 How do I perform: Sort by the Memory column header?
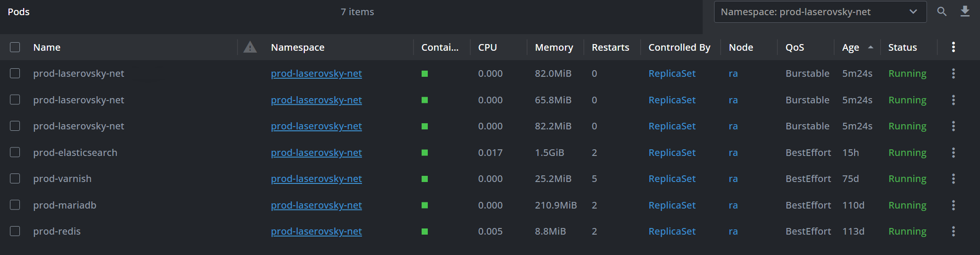pos(554,47)
